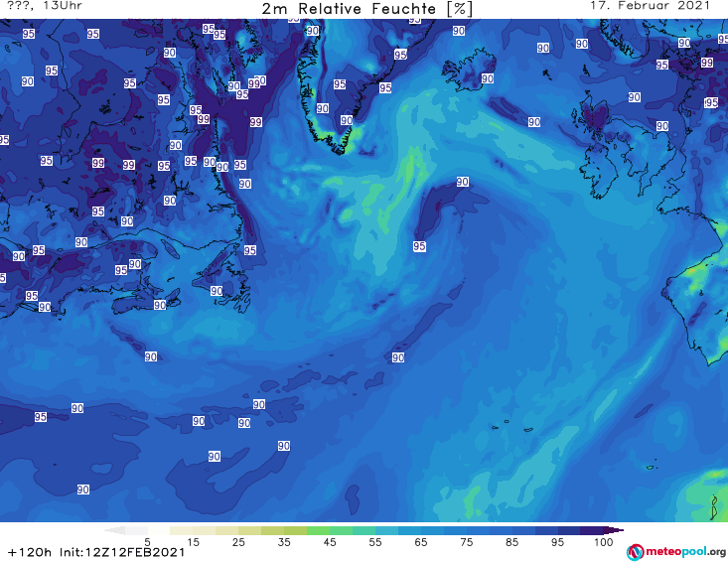Click the legend value '25'
728x562 pixels.
click(238, 542)
